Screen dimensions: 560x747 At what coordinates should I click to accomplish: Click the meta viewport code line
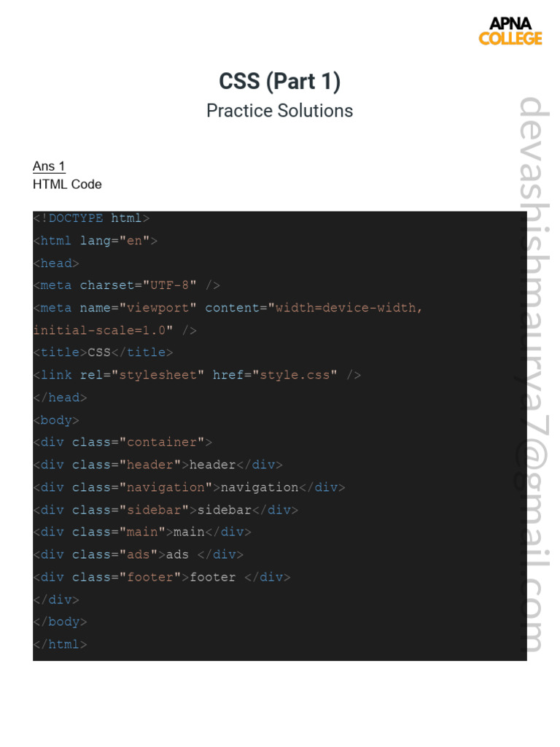click(x=228, y=308)
